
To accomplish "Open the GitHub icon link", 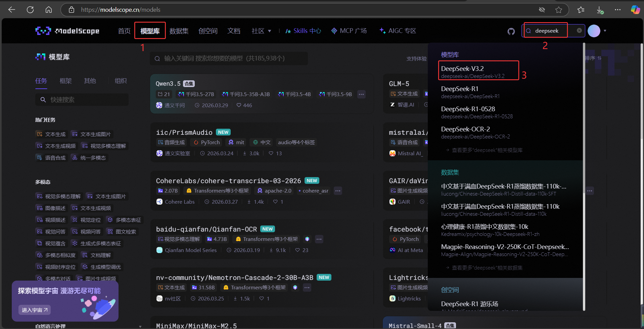I will pyautogui.click(x=511, y=31).
